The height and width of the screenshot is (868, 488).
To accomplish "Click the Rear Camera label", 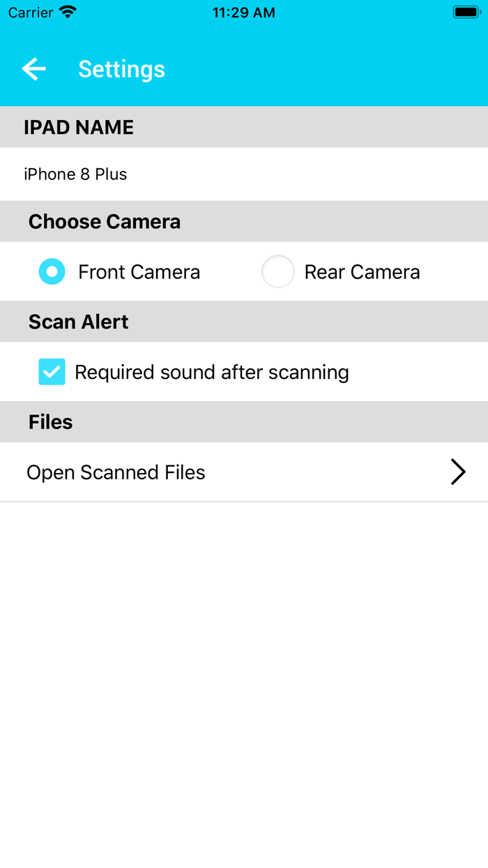I will [x=362, y=271].
